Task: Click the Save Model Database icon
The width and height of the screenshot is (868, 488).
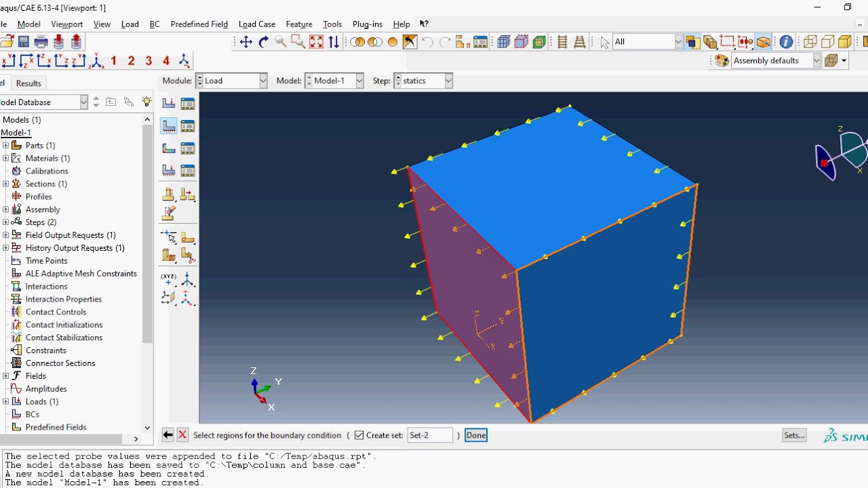Action: [23, 42]
